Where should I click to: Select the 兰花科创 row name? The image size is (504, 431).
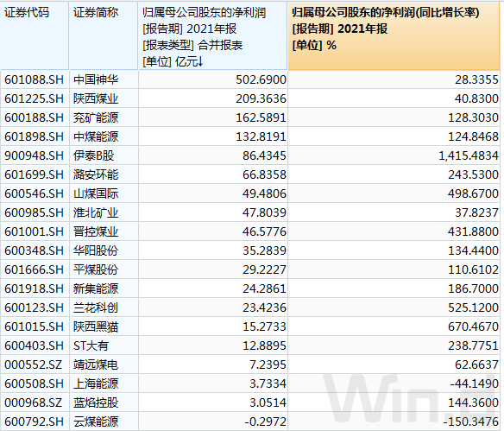pos(96,307)
